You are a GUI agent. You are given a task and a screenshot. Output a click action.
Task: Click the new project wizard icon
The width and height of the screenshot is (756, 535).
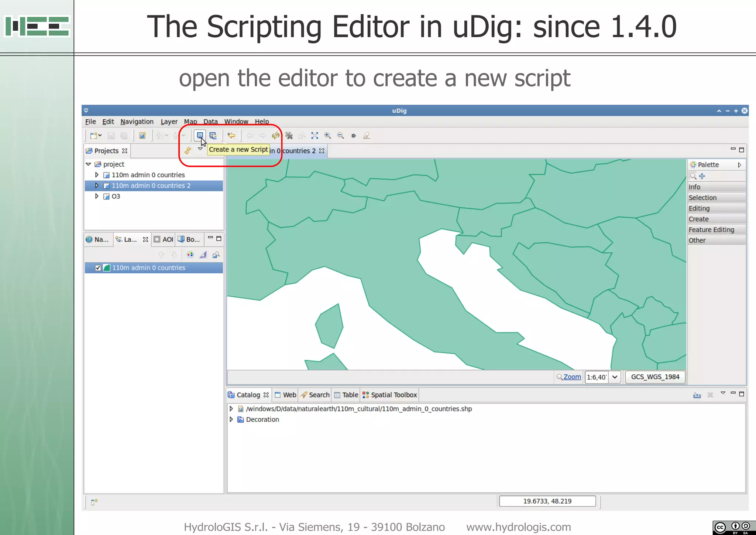click(x=94, y=136)
